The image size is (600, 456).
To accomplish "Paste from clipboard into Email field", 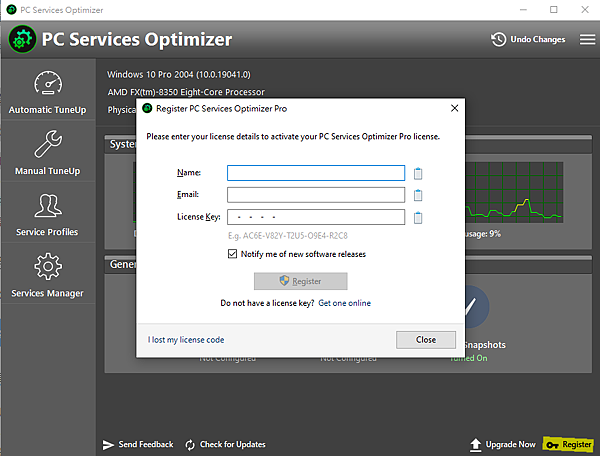I will click(418, 195).
